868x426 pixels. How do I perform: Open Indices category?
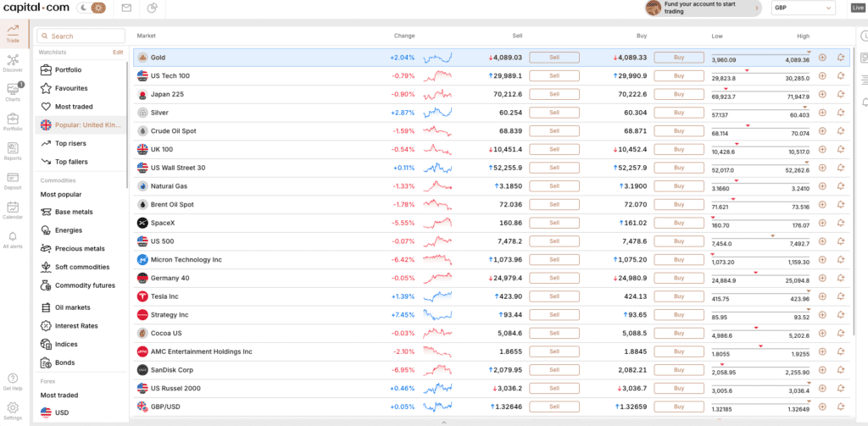(x=81, y=344)
